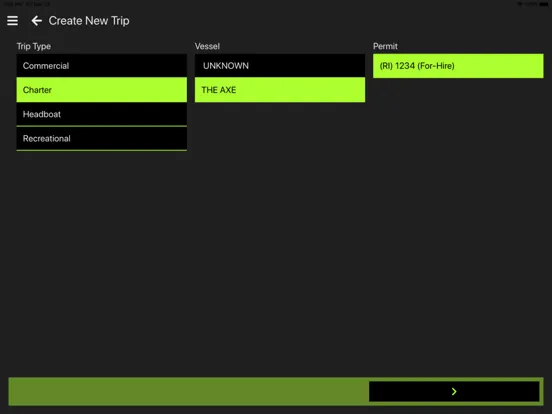Proceed with the next chevron button

(454, 391)
